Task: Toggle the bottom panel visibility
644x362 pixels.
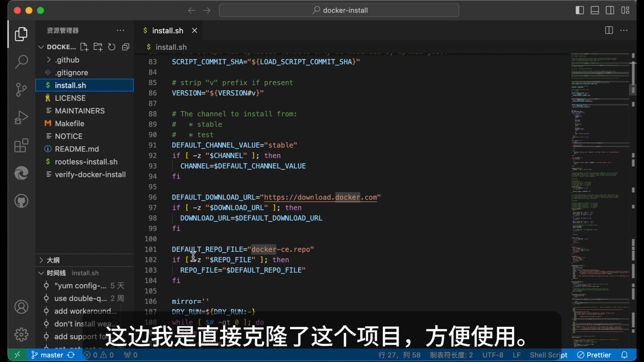Action: 594,10
